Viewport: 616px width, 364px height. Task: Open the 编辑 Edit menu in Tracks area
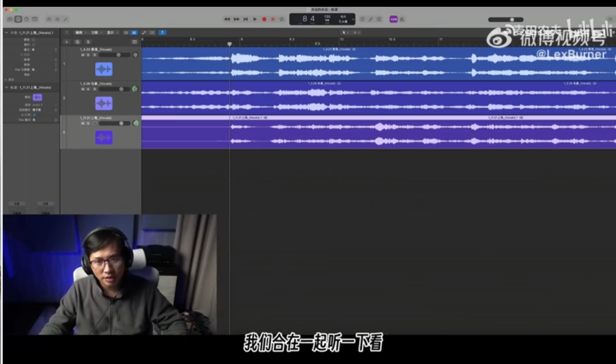coord(80,32)
